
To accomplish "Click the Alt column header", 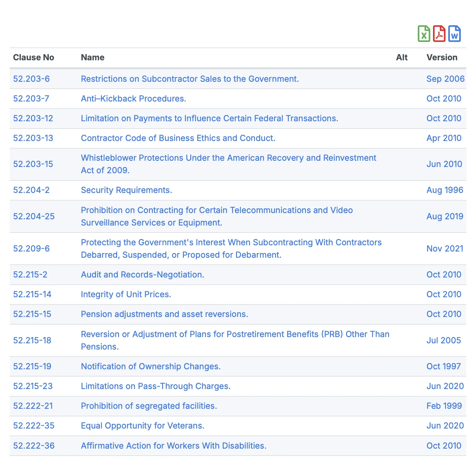I will tap(402, 58).
